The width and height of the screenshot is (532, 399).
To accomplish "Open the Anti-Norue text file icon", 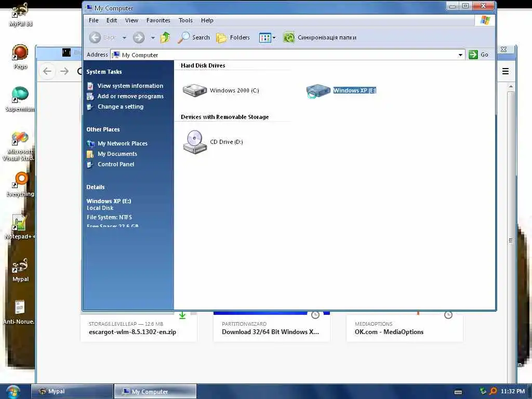I will pos(19,312).
